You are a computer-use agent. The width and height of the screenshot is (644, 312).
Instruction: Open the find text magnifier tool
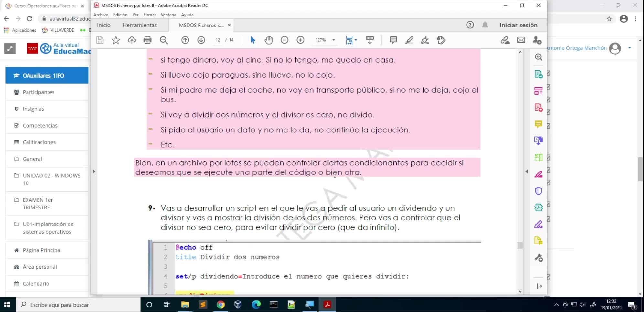[x=164, y=40]
